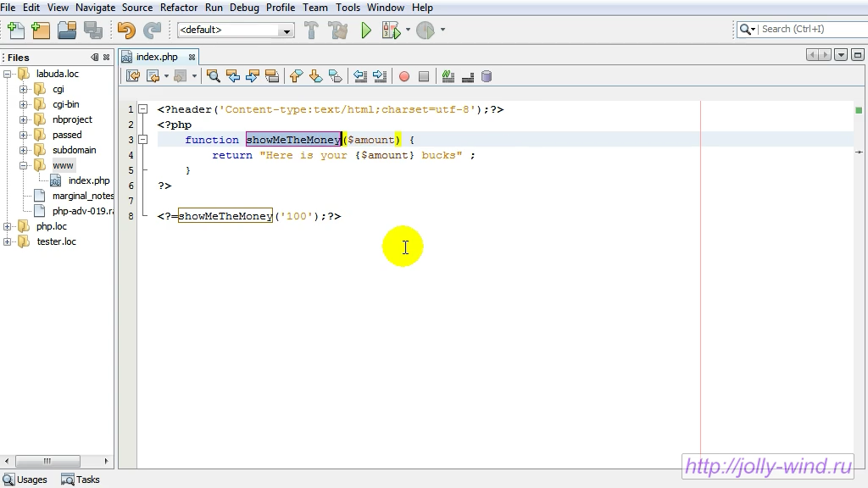
Task: Stop macro recording with square icon
Action: (x=424, y=77)
